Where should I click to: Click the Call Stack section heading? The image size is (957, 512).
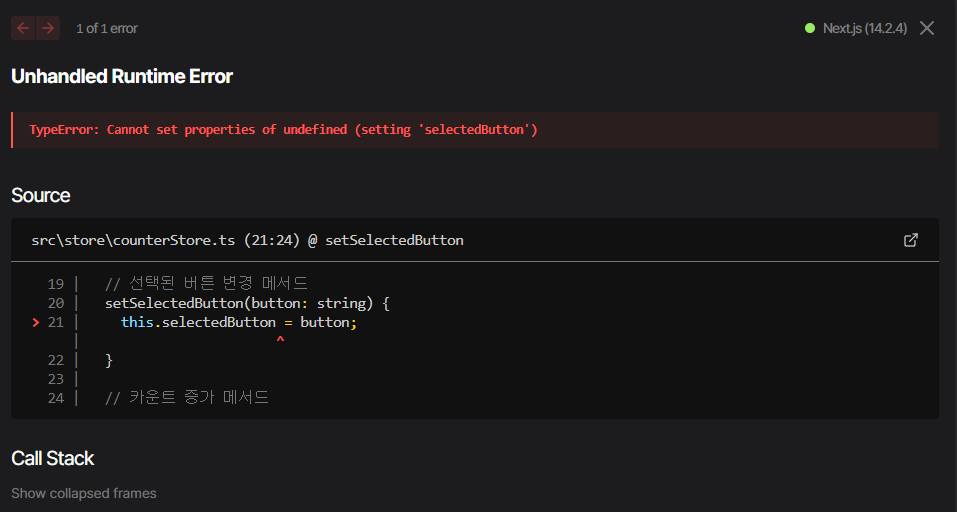coord(52,458)
